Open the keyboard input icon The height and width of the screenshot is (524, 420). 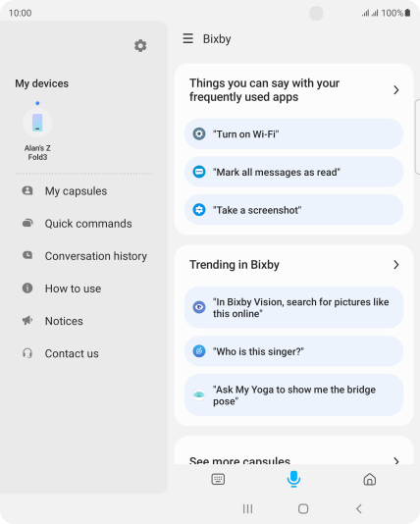[218, 479]
